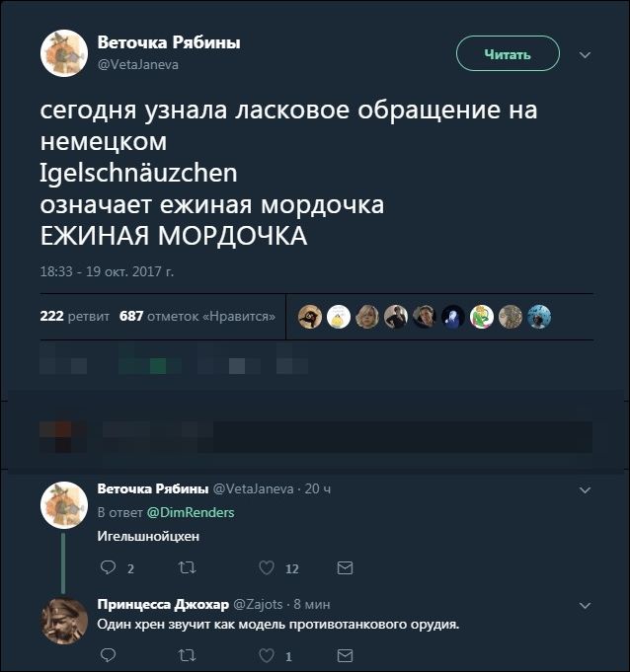
Task: Send Принцесса Джохар's tweet via message
Action: pos(345,655)
